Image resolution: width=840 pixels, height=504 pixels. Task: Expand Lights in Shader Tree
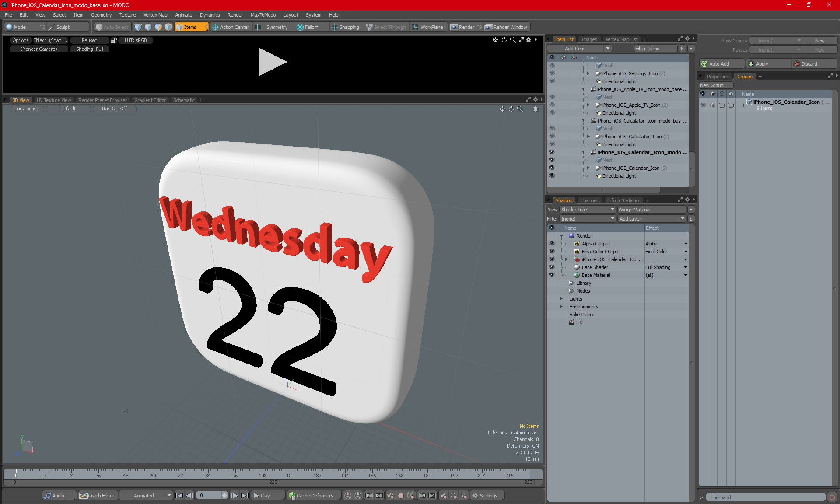pos(561,299)
